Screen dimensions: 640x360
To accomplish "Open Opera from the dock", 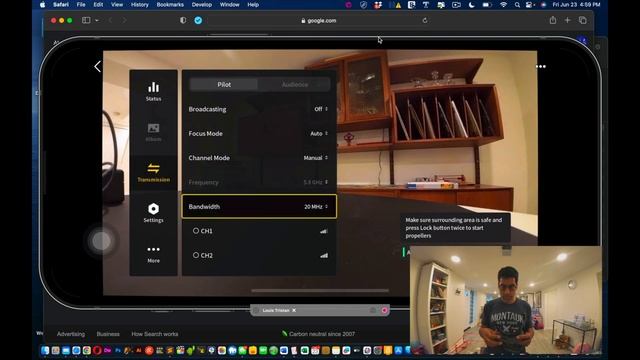I will tap(97, 350).
